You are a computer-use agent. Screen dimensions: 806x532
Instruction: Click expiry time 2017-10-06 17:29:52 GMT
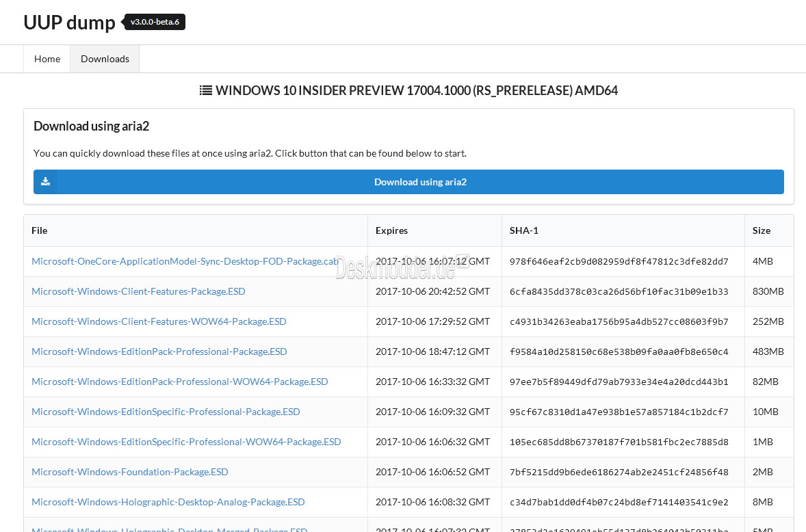point(433,321)
